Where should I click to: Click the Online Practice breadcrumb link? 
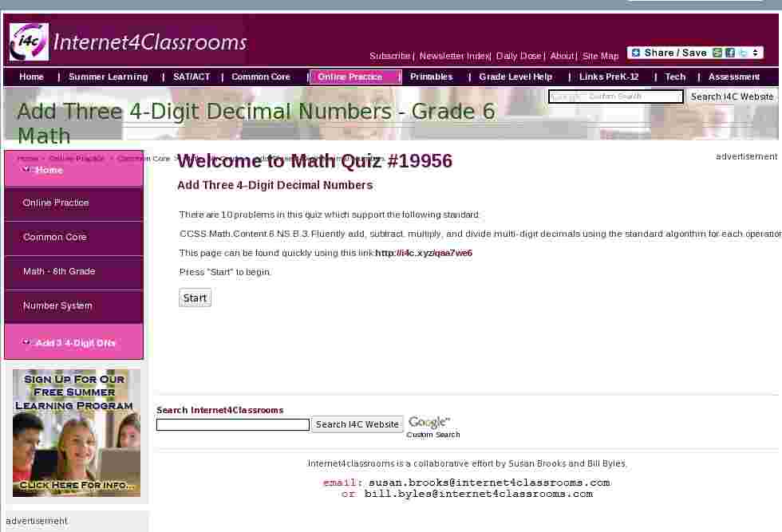click(x=77, y=159)
